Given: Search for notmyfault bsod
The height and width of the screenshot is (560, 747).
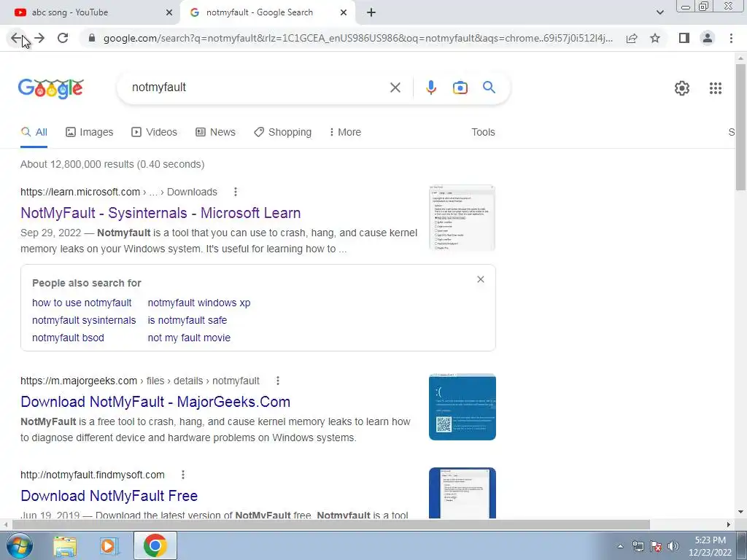Looking at the screenshot, I should 68,338.
